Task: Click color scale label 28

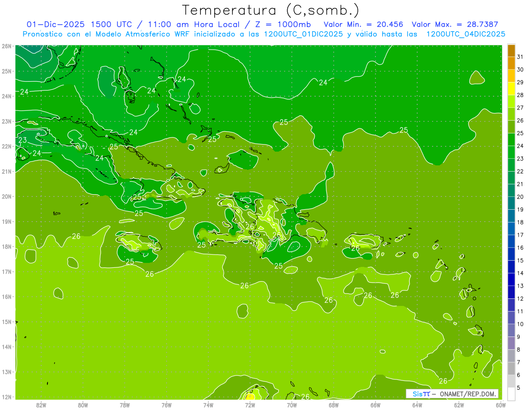Action: tap(520, 95)
